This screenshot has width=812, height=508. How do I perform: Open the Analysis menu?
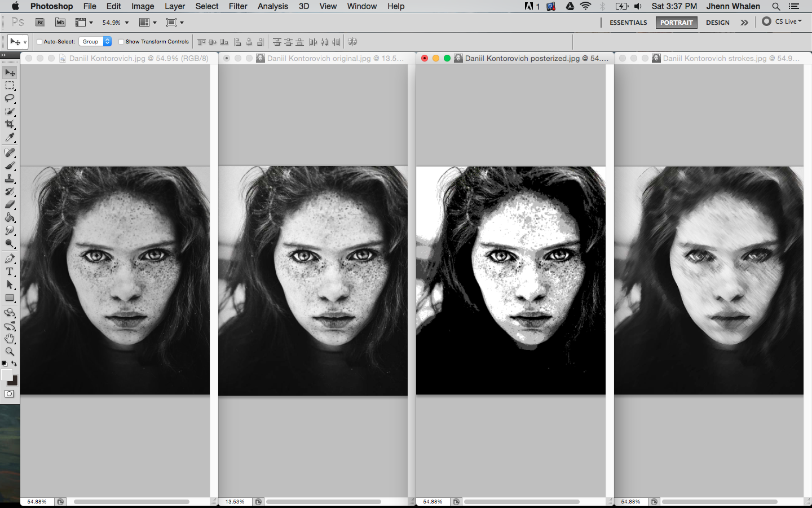[273, 6]
